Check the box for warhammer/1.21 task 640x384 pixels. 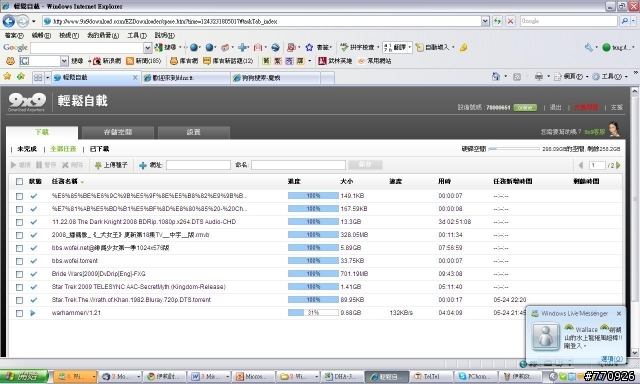tap(19, 313)
